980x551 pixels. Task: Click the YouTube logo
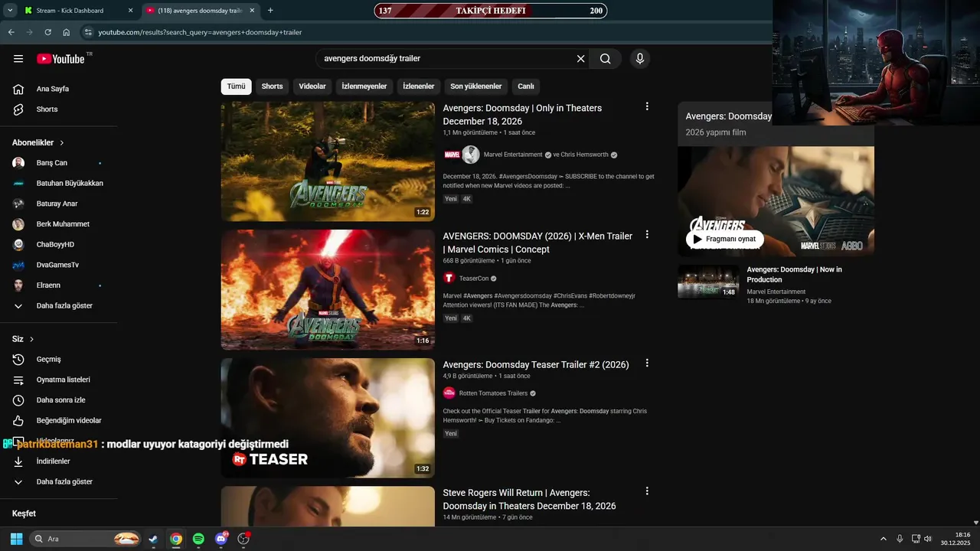coord(60,59)
